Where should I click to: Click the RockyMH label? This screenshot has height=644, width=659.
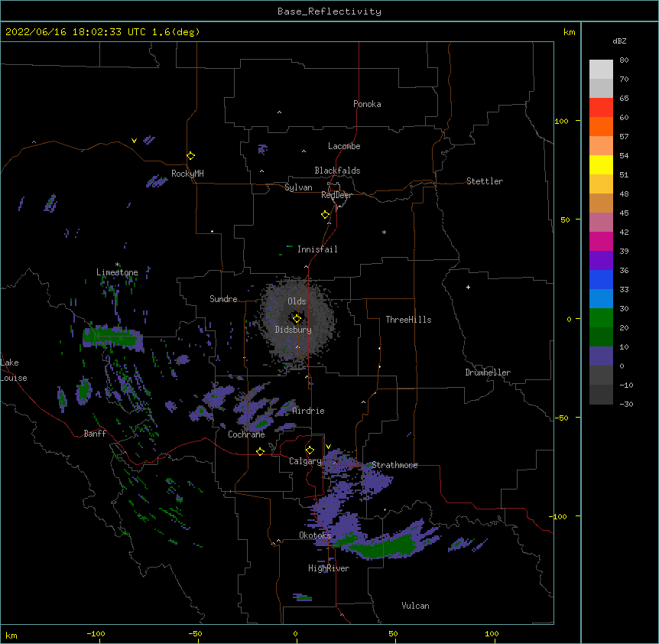187,174
